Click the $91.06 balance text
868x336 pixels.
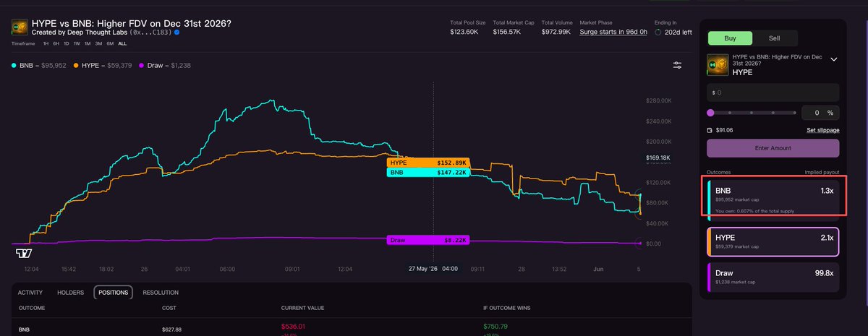click(x=725, y=130)
